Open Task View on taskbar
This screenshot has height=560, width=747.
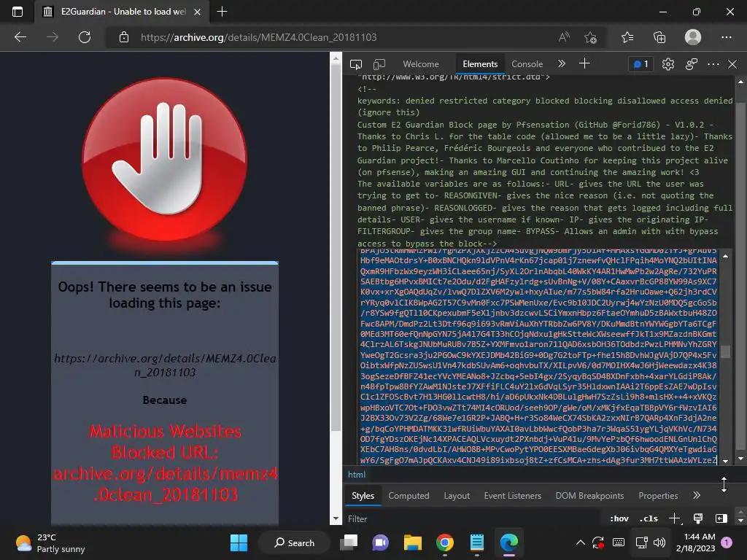click(x=348, y=542)
